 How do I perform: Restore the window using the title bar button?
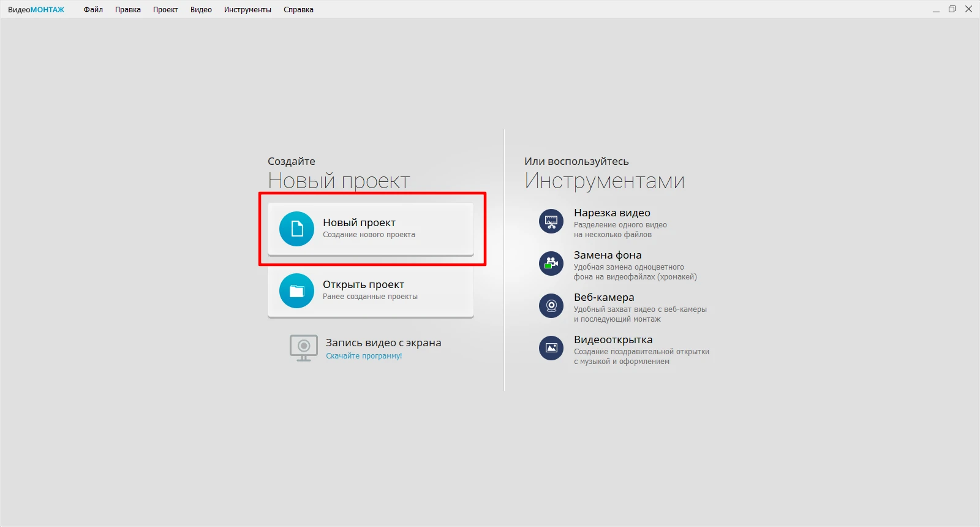(952, 9)
